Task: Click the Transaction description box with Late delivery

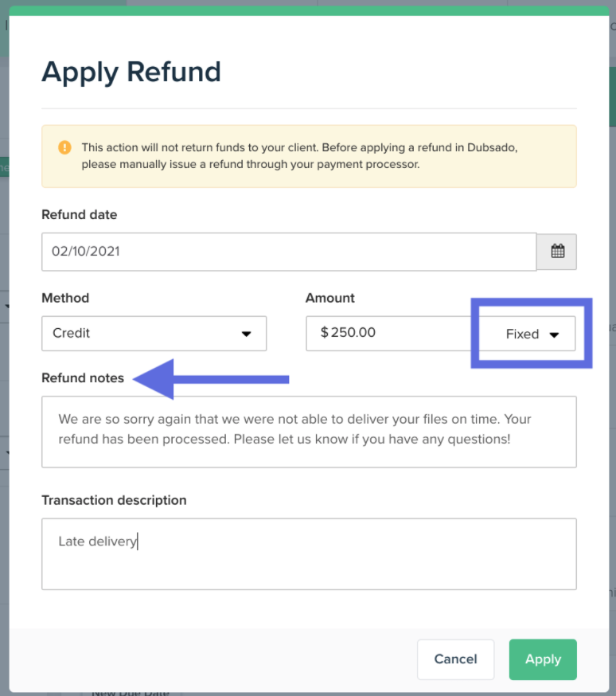Action: (309, 553)
